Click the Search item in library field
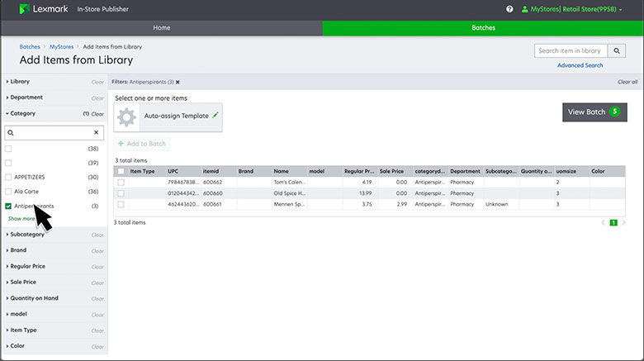Viewport: 644px width, 361px height. click(570, 51)
